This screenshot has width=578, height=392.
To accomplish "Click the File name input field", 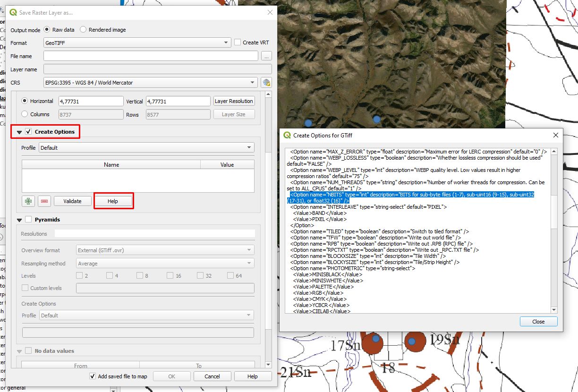I will pyautogui.click(x=151, y=56).
